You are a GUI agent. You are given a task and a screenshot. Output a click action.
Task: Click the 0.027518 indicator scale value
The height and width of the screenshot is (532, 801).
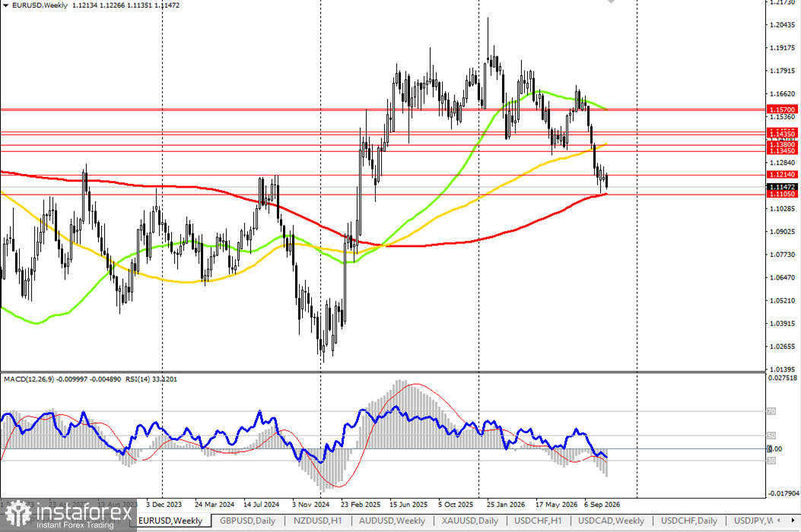click(x=782, y=378)
